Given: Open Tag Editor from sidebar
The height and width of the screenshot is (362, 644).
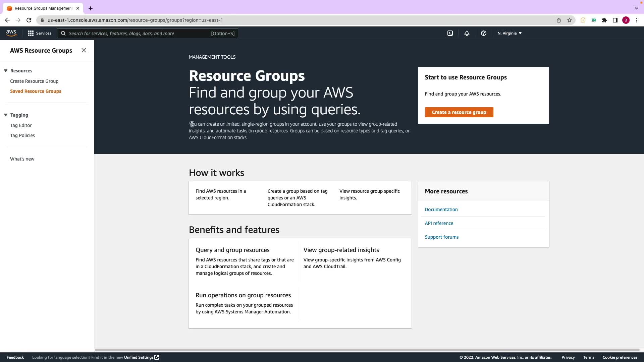Looking at the screenshot, I should (21, 125).
